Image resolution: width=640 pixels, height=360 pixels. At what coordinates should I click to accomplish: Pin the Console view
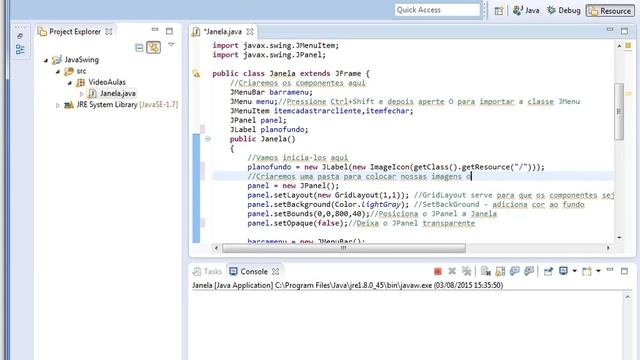[548, 271]
